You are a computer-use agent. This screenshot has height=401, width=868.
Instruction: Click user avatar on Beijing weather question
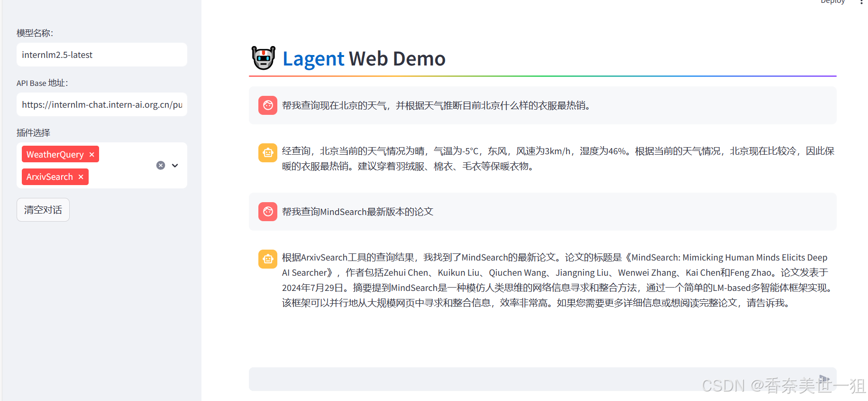[x=268, y=105]
